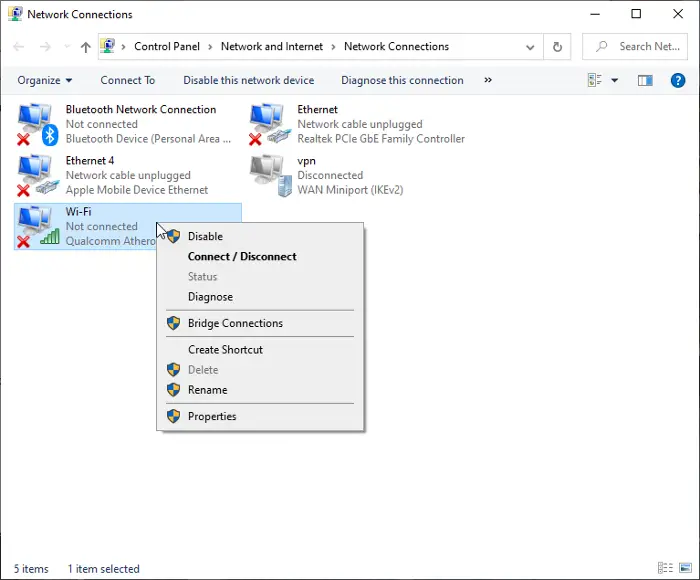700x580 pixels.
Task: Switch to details view in status bar
Action: [665, 569]
